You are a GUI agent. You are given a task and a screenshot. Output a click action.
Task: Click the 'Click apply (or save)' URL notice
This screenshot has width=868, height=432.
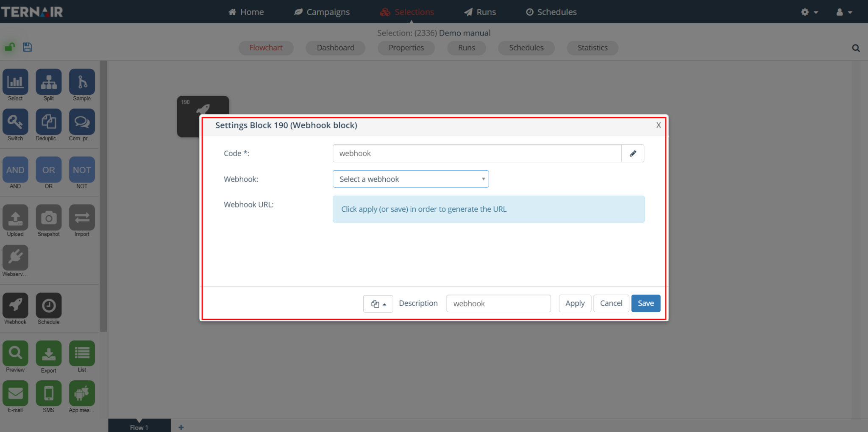[489, 209]
